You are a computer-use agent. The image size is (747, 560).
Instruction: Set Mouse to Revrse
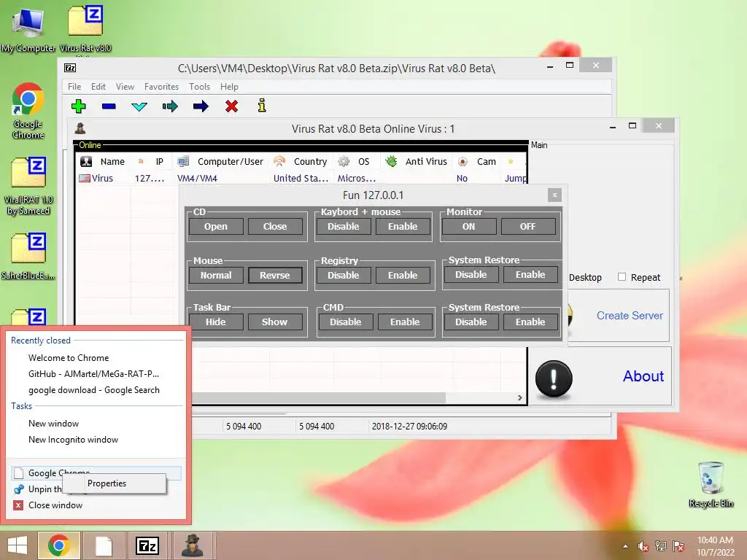275,275
